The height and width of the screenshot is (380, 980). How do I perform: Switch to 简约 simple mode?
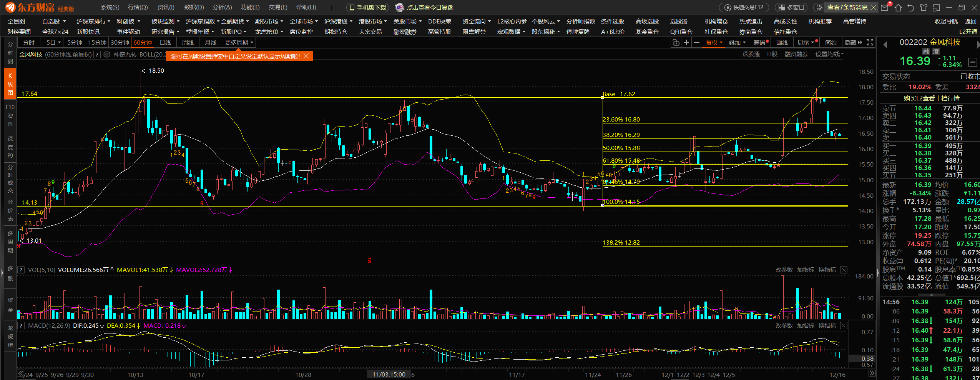click(831, 42)
